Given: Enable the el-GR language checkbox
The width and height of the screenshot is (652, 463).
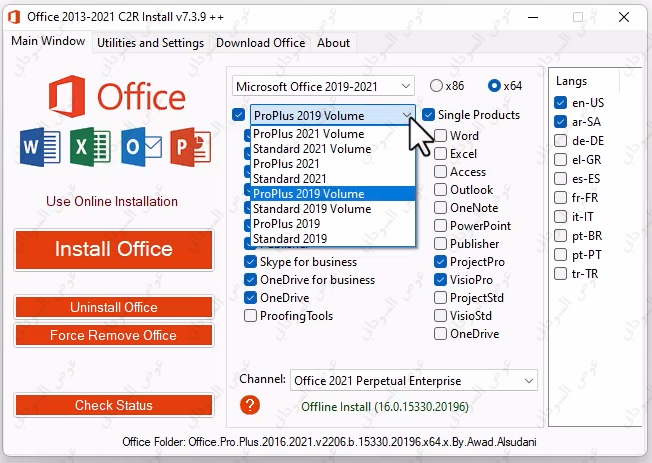Looking at the screenshot, I should pyautogui.click(x=561, y=159).
